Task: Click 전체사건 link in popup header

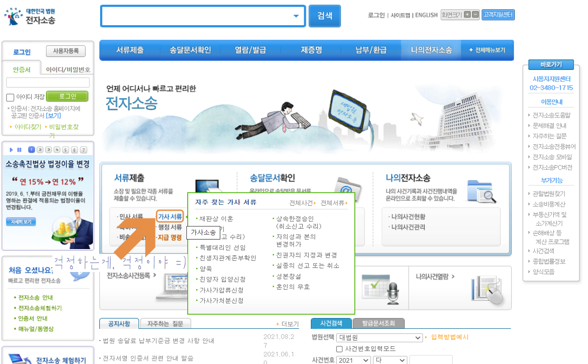Action: click(301, 203)
